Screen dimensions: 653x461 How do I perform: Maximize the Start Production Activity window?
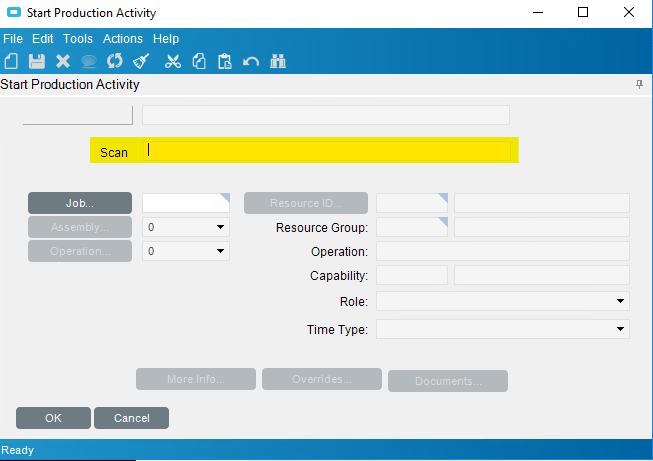[583, 12]
